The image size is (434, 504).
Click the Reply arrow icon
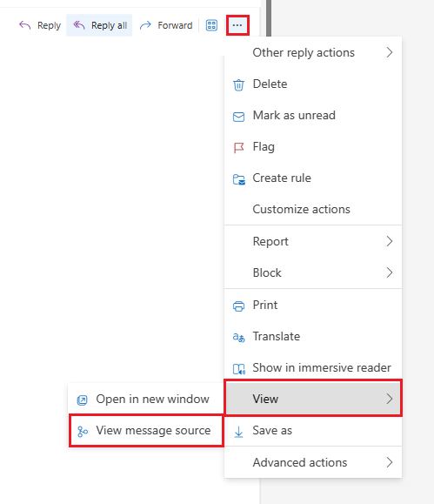coord(24,25)
